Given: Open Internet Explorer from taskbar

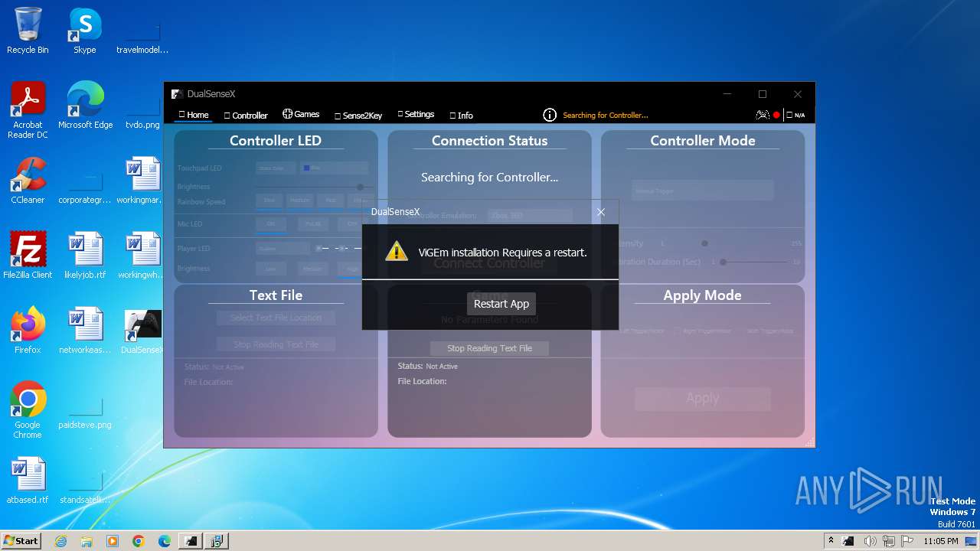Looking at the screenshot, I should pos(60,541).
